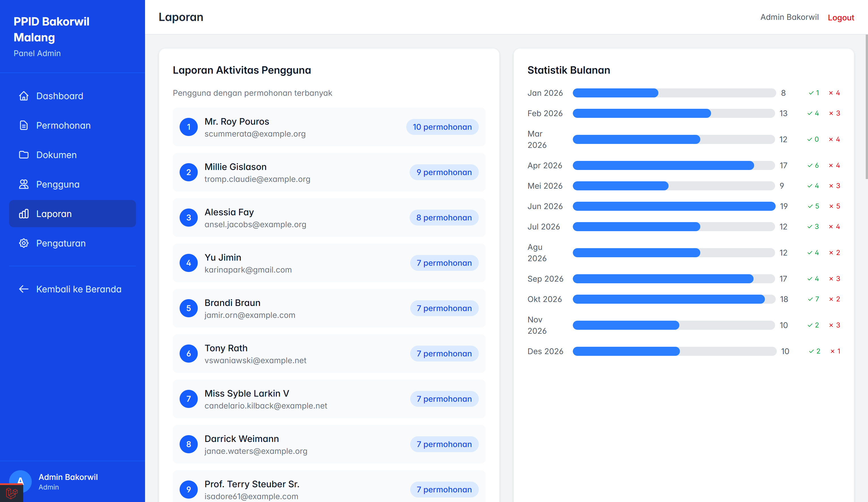Click the page vertical scrollbar

866,107
